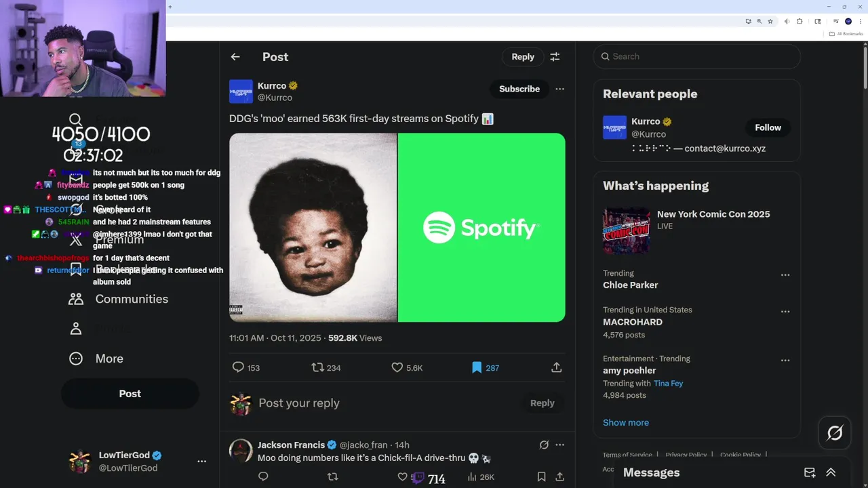
Task: Bookmark this tab with the star icon
Action: pyautogui.click(x=770, y=22)
